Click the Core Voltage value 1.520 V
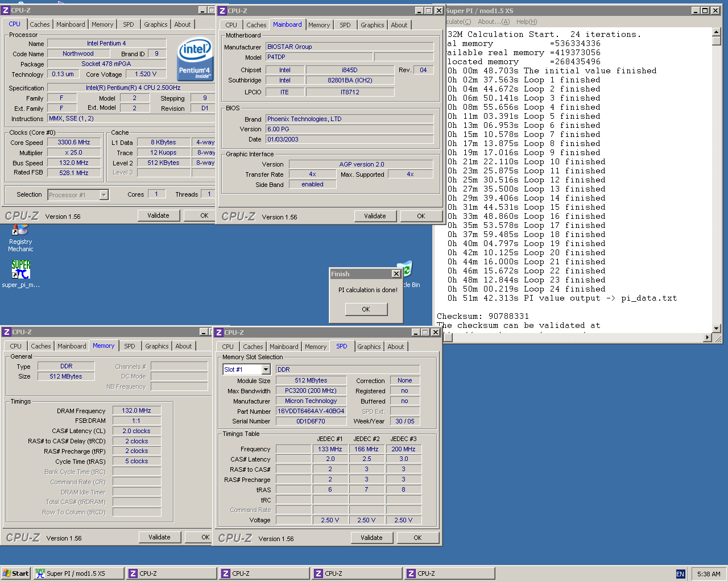Viewport: 728px width, 582px height. (146, 74)
